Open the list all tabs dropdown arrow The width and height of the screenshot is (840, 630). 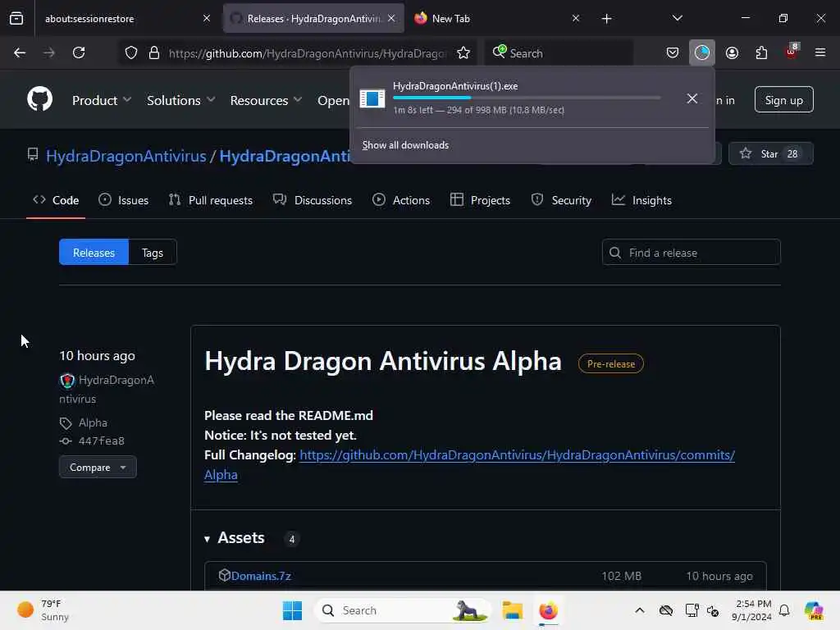click(677, 18)
